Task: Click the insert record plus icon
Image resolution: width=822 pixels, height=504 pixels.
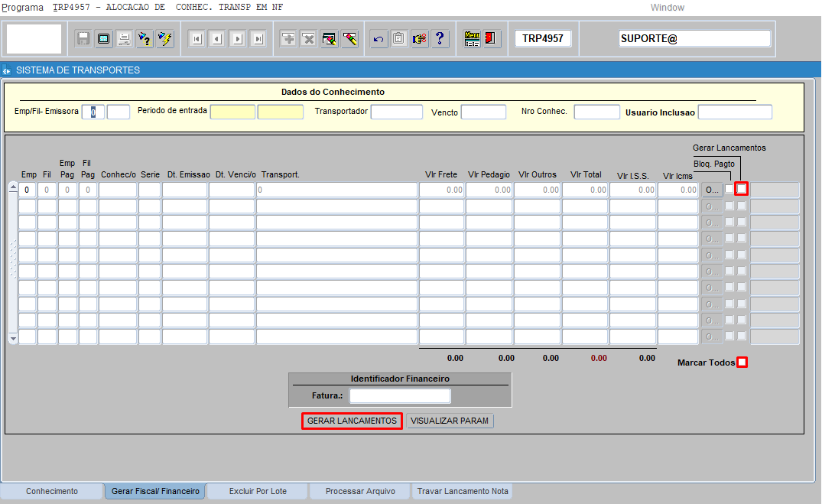Action: point(288,39)
